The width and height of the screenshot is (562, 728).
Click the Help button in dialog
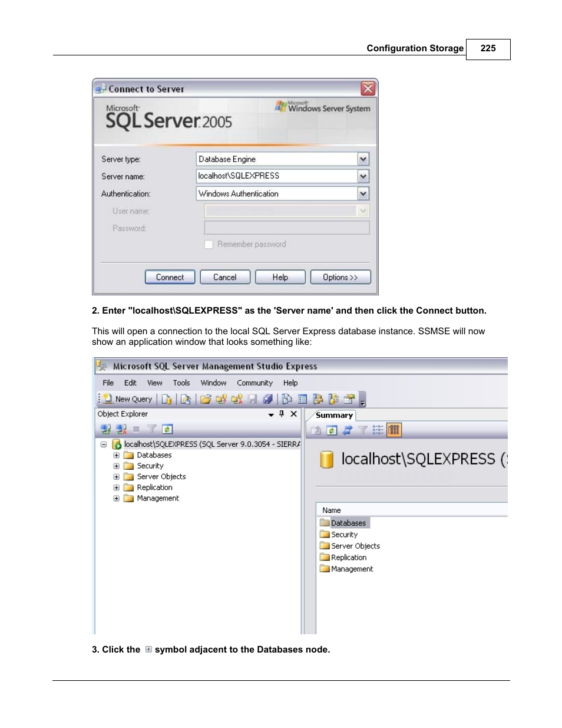[x=280, y=277]
